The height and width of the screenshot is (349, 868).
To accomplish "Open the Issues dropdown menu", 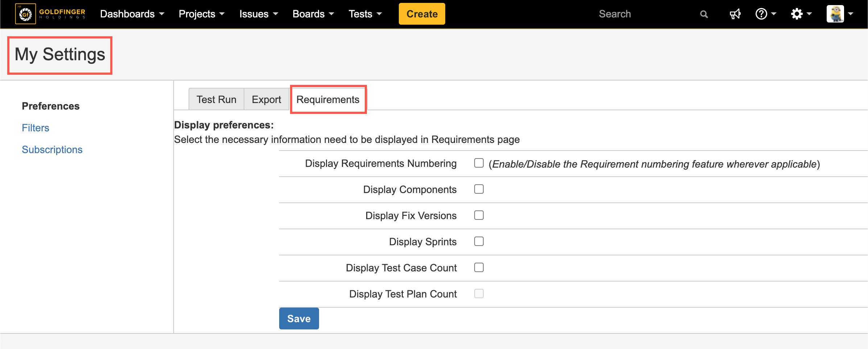I will point(259,14).
